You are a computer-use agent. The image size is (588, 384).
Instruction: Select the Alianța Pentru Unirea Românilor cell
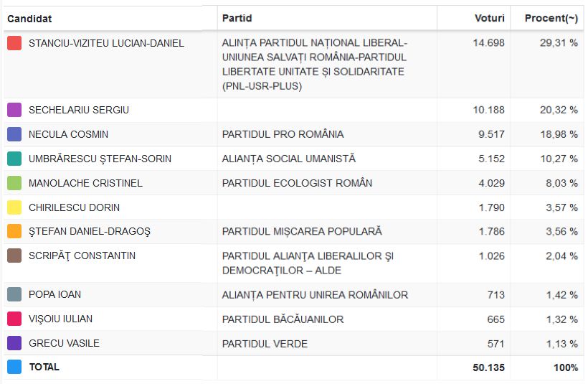(315, 294)
